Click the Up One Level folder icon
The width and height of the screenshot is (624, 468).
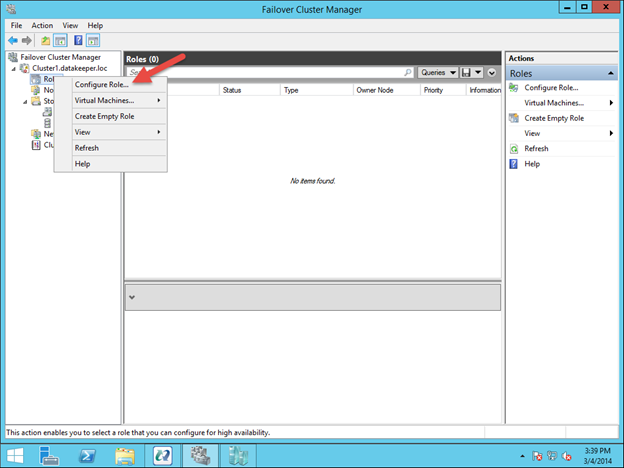point(45,40)
